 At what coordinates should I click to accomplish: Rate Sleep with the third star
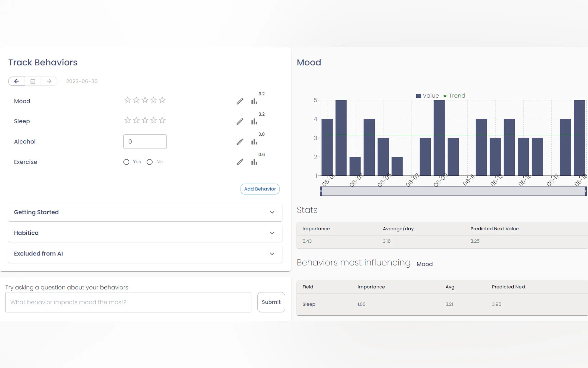click(x=145, y=120)
